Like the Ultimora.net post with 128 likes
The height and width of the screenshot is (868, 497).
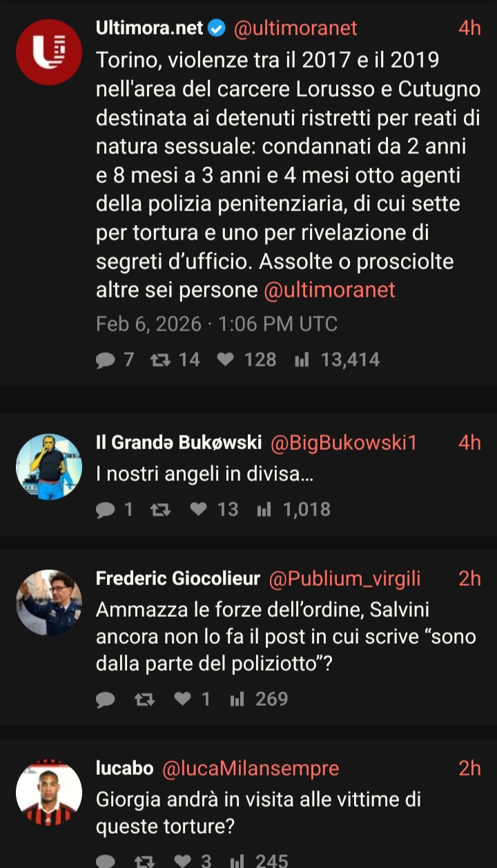(225, 359)
